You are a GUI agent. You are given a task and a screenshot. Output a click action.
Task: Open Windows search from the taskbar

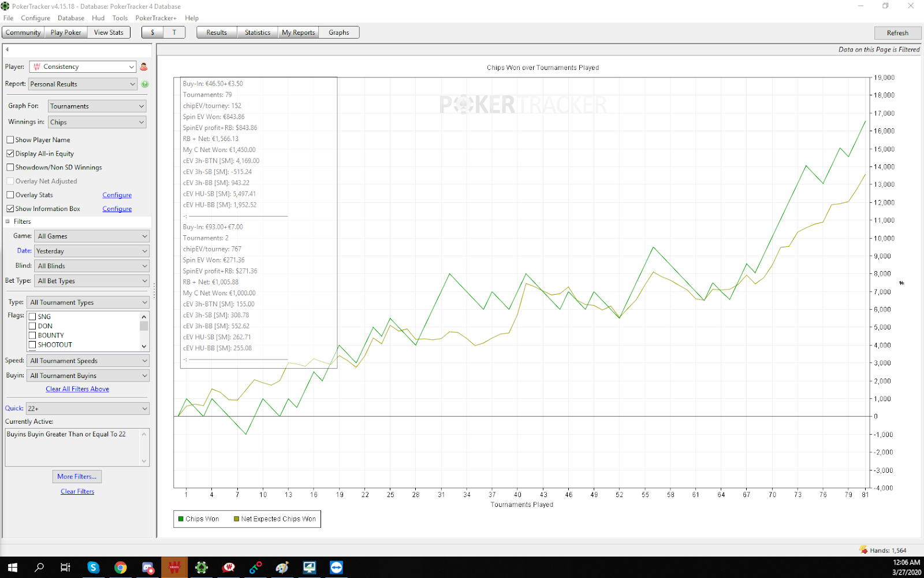pos(39,568)
